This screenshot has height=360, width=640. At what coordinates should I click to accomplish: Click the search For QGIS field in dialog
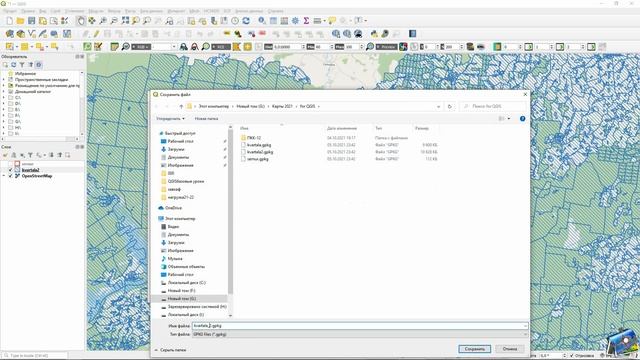[493, 107]
